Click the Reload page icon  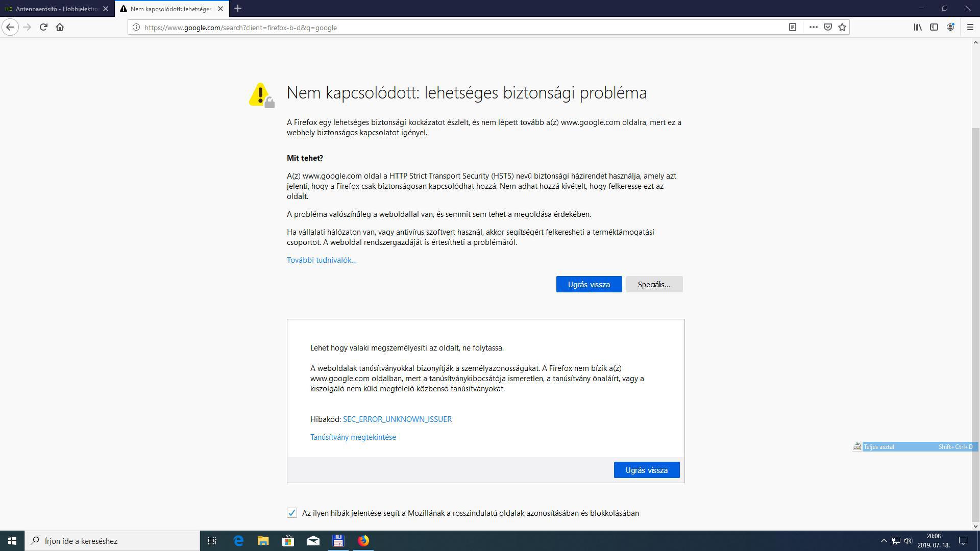(43, 27)
